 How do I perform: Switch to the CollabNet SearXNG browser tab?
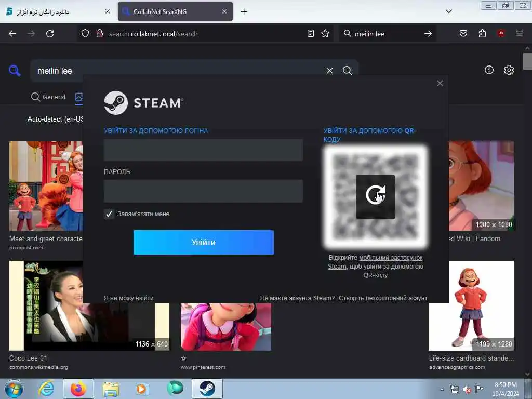(x=175, y=11)
